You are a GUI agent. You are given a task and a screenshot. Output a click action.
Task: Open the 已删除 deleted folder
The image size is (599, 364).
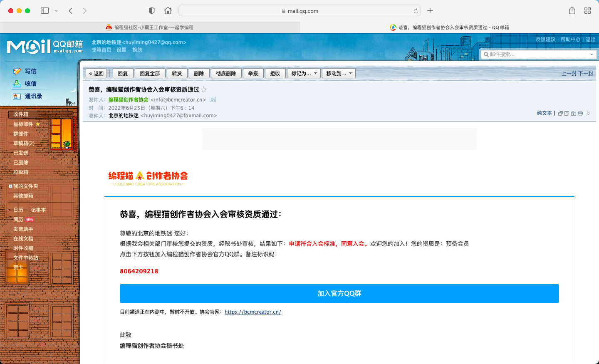21,162
